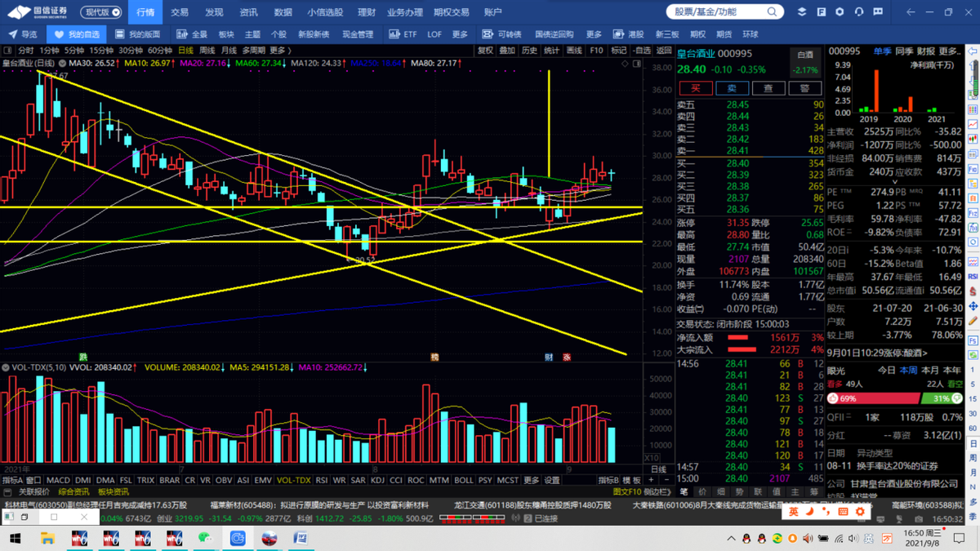Click the headset customer service icon
Image resolution: width=980 pixels, height=551 pixels.
[859, 12]
